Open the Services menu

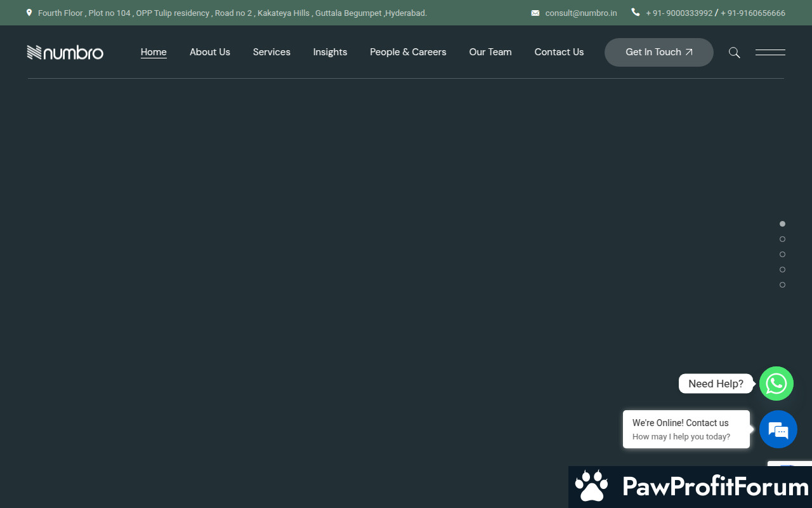click(272, 52)
